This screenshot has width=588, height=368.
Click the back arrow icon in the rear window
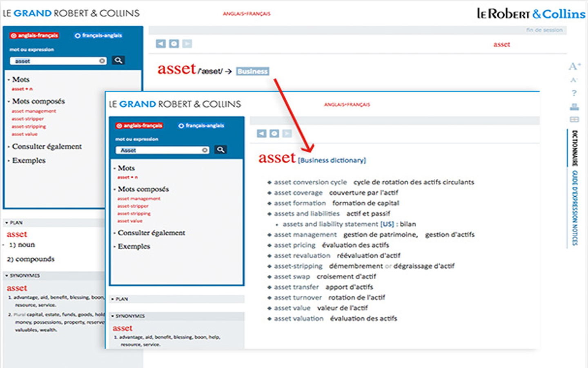161,44
